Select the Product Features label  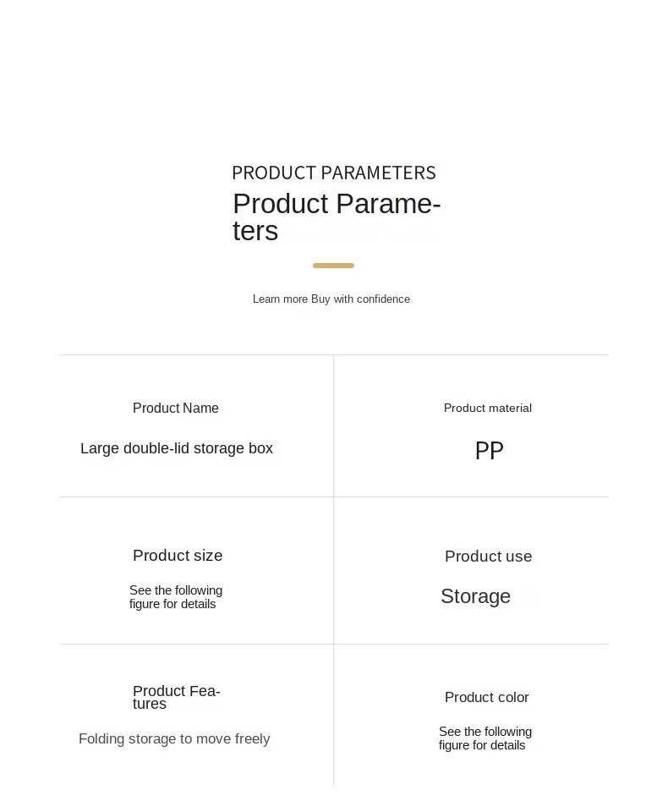(x=176, y=697)
